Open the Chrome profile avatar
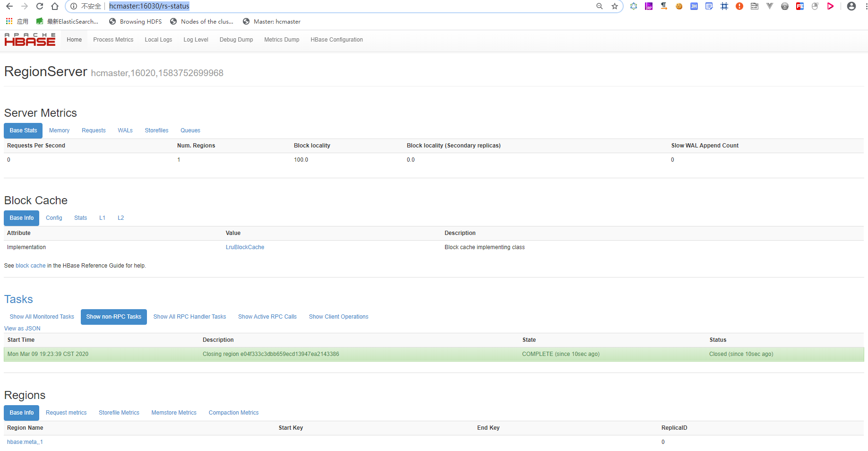Viewport: 868px width, 451px height. [851, 6]
